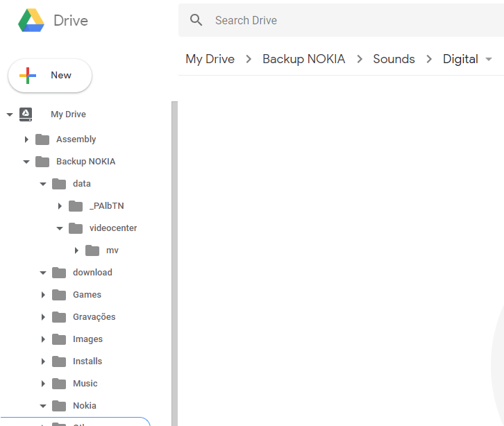Select My Drive label in sidebar

click(x=68, y=114)
